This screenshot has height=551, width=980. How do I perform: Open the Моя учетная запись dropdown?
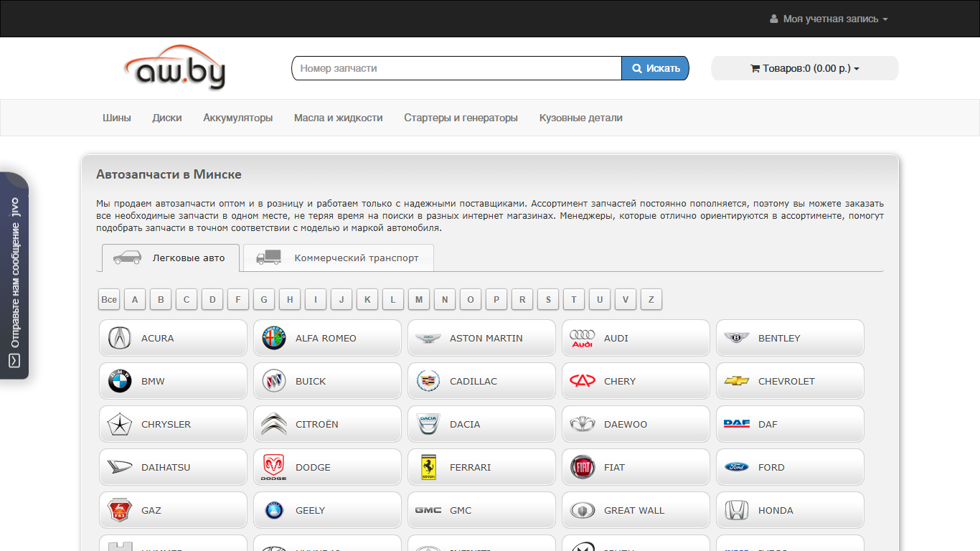coord(829,19)
